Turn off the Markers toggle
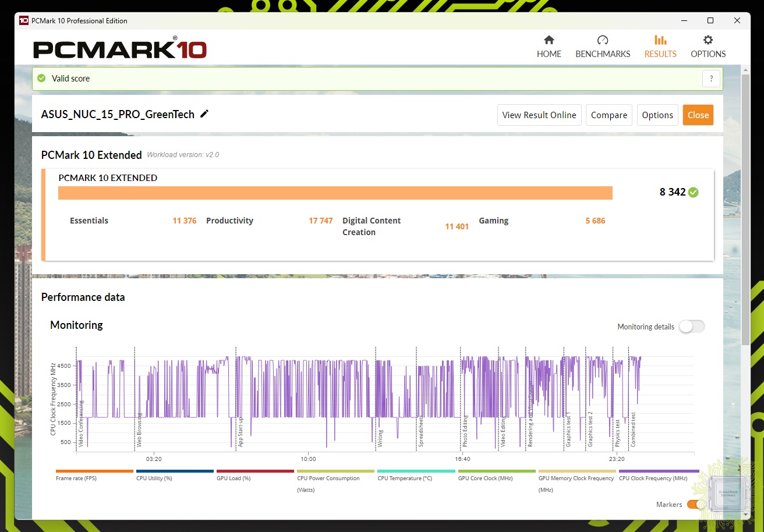Screen dimensions: 764x532 695,504
